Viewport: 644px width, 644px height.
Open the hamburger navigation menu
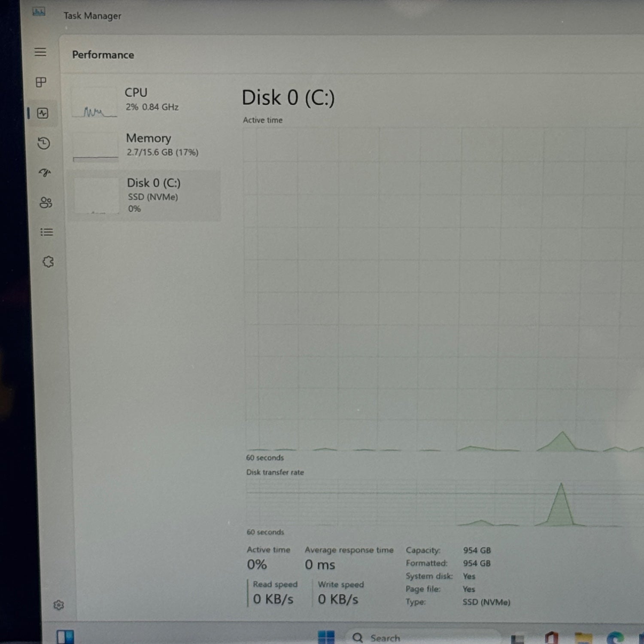tap(40, 52)
